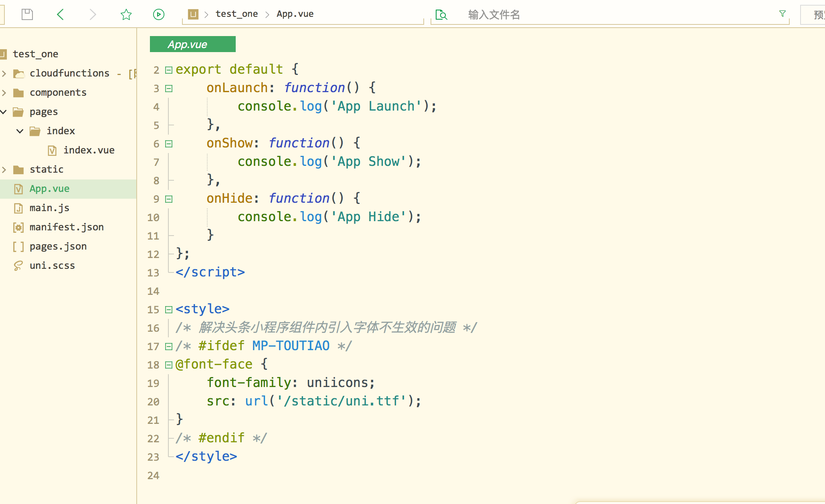Fold @font-face block at line 18
The image size is (825, 504).
tap(169, 365)
